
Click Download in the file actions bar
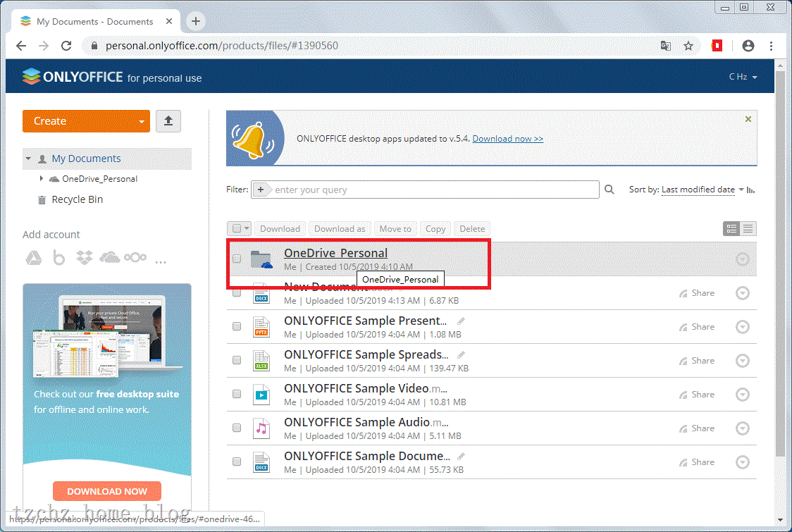pos(280,229)
